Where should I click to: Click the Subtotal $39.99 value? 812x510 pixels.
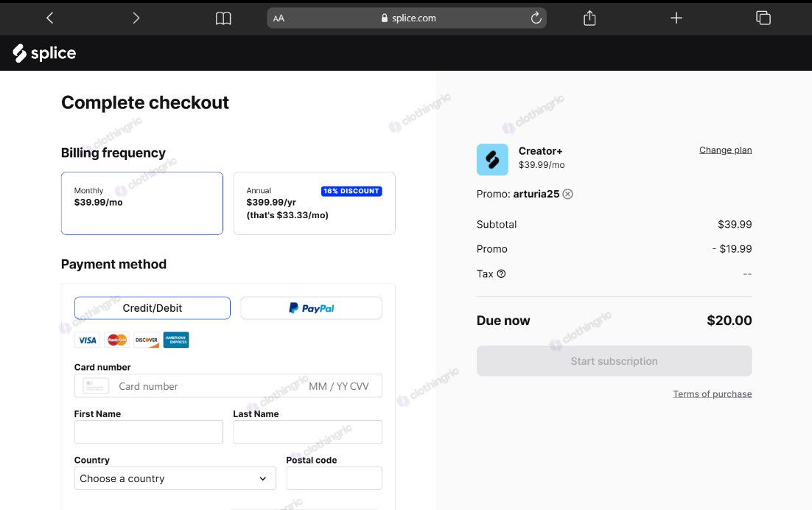tap(735, 224)
